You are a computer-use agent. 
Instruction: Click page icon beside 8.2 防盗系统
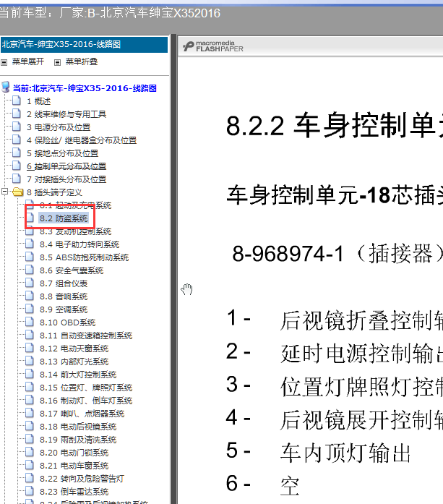pos(30,218)
